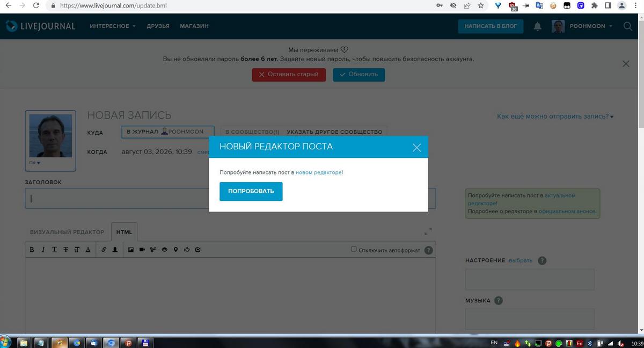644x348 pixels.
Task: Keep old password with Оставить старый
Action: pyautogui.click(x=289, y=74)
